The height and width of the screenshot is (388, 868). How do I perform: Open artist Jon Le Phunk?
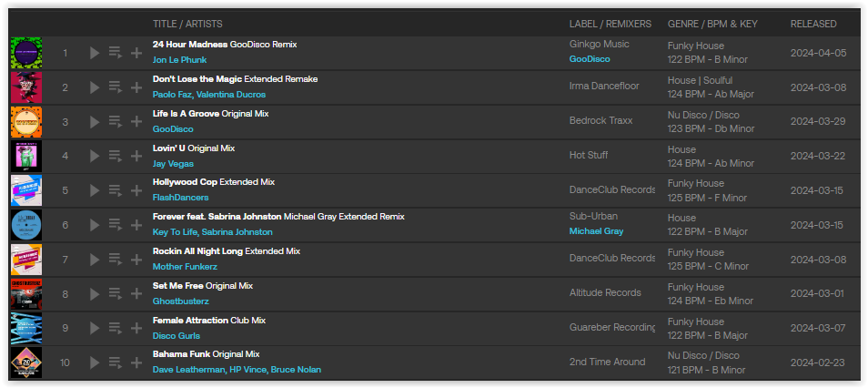click(180, 60)
